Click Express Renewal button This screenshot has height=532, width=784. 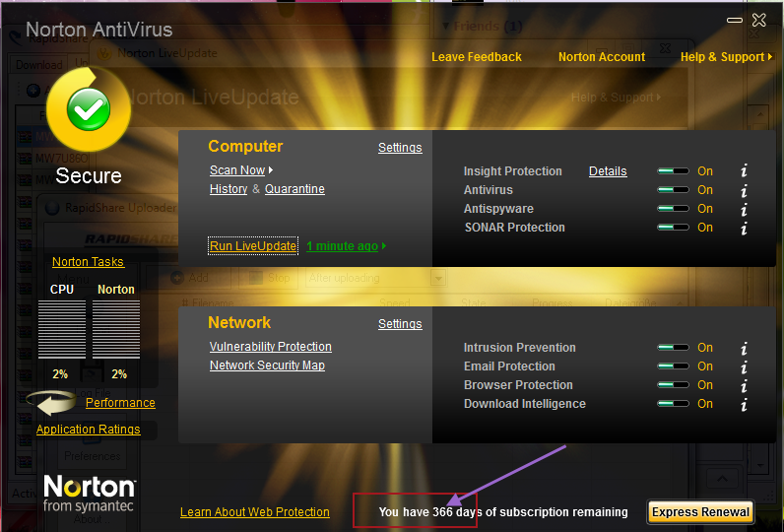pyautogui.click(x=700, y=512)
